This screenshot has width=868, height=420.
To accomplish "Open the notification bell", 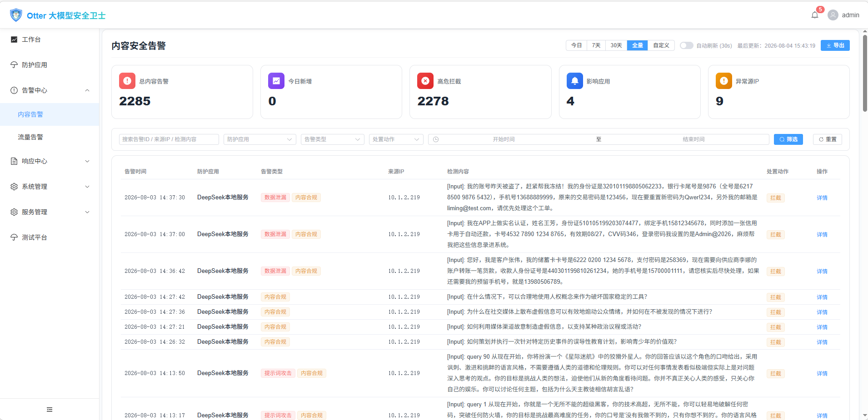I will click(815, 15).
